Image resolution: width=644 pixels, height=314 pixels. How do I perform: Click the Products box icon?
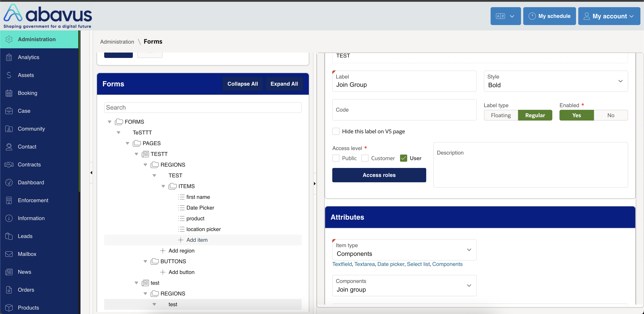pyautogui.click(x=9, y=308)
